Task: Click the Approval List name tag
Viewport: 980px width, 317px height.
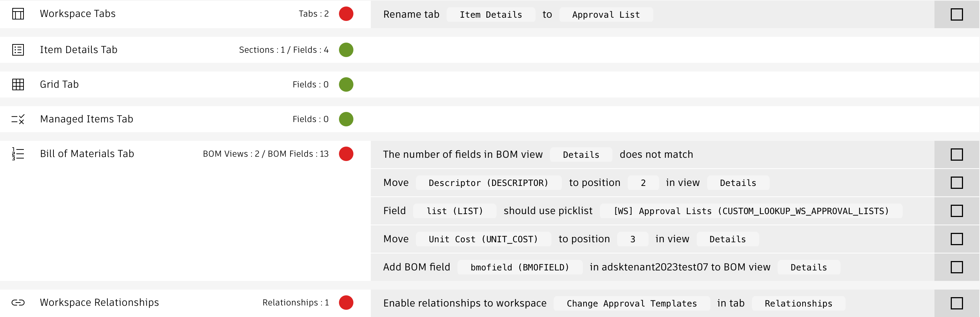Action: click(x=606, y=15)
